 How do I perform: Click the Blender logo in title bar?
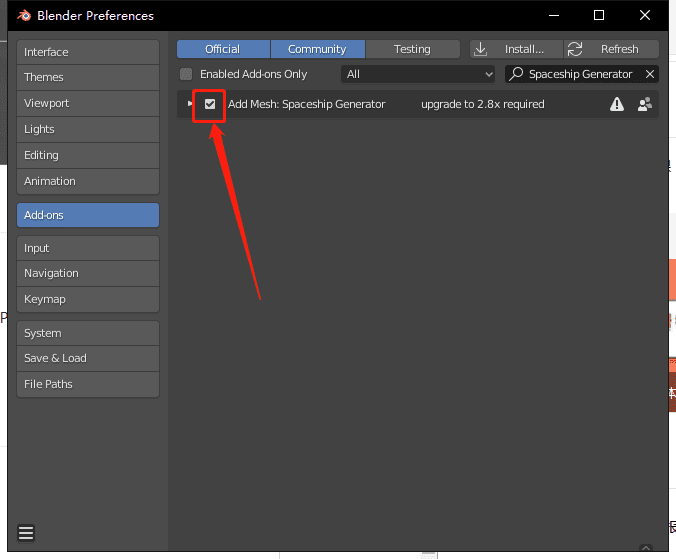click(x=24, y=15)
